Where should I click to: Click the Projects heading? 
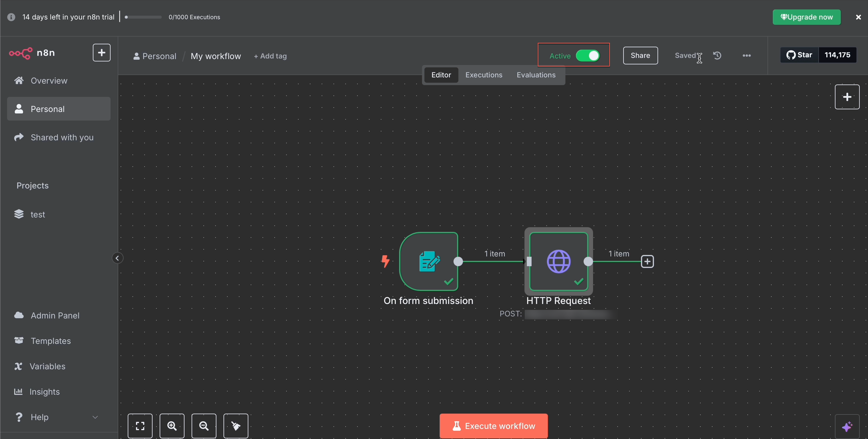click(x=32, y=186)
